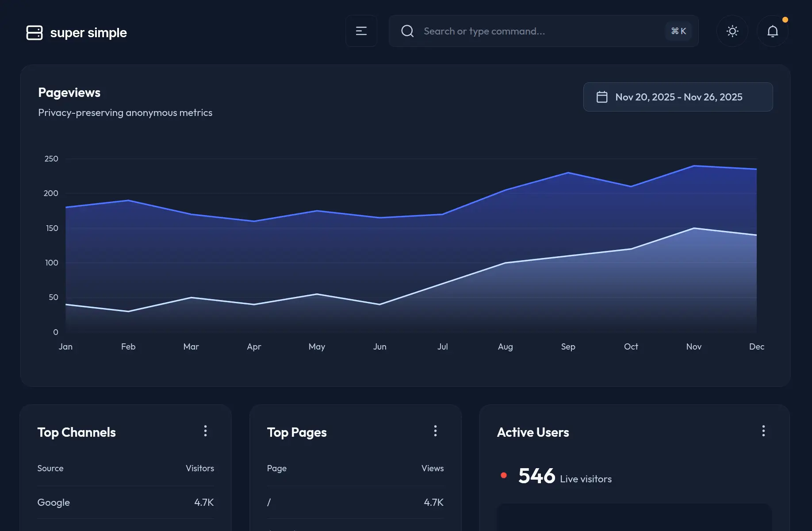Open notifications via the bell icon
This screenshot has height=531, width=812.
coord(772,31)
